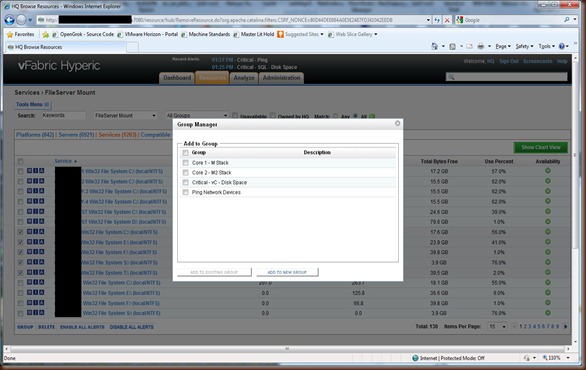Open the FileServer Mount type dropdown

pyautogui.click(x=125, y=115)
